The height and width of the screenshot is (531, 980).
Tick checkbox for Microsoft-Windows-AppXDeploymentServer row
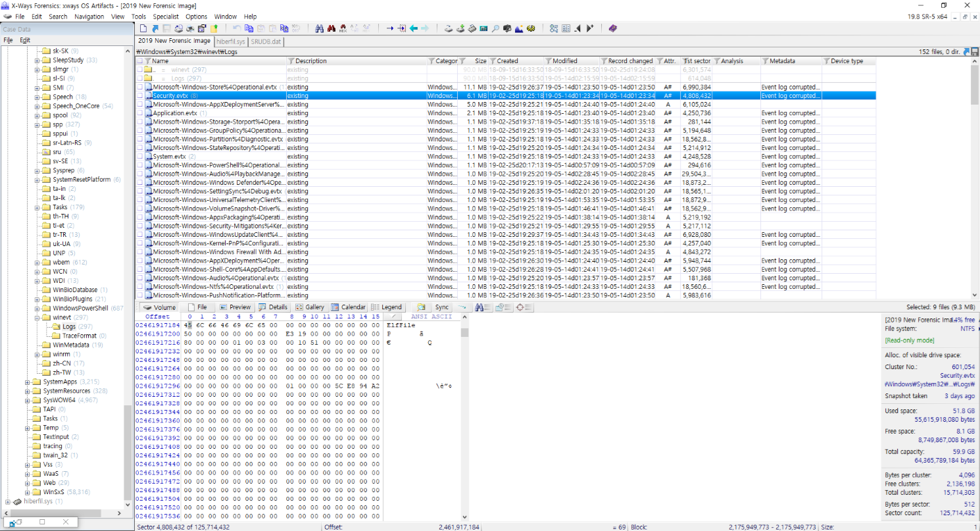(x=139, y=104)
